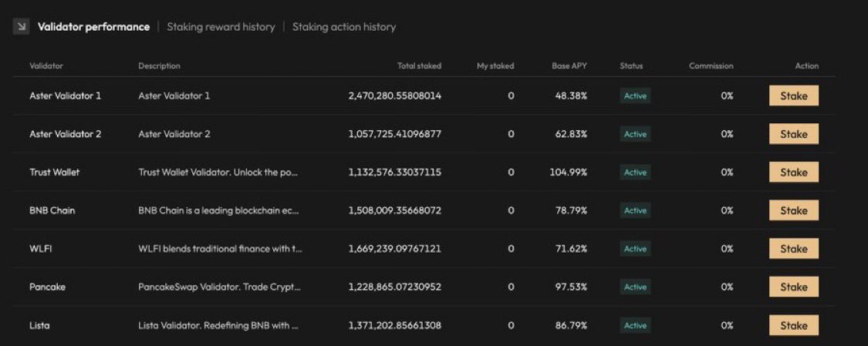
Task: Click the Action column header
Action: (806, 66)
